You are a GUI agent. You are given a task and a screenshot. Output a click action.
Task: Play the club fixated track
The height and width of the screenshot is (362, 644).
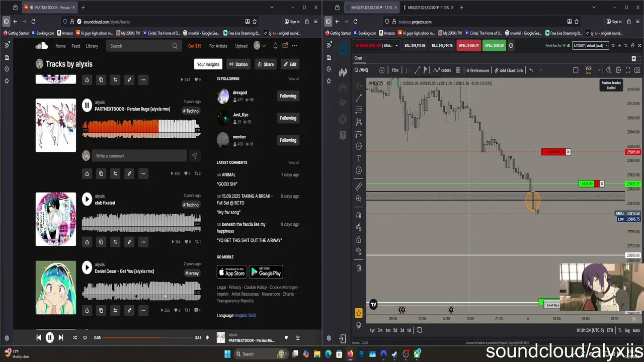pos(87,199)
